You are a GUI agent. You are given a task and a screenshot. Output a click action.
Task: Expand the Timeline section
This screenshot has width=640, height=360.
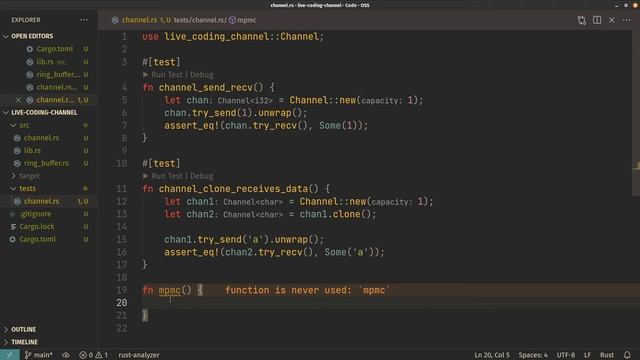(24, 342)
